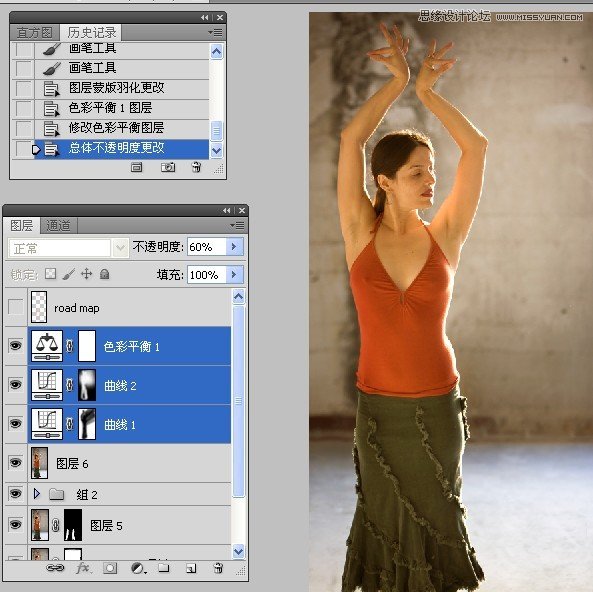Screen dimensions: 593x592
Task: Click link layers icon in layers panel
Action: coord(55,568)
